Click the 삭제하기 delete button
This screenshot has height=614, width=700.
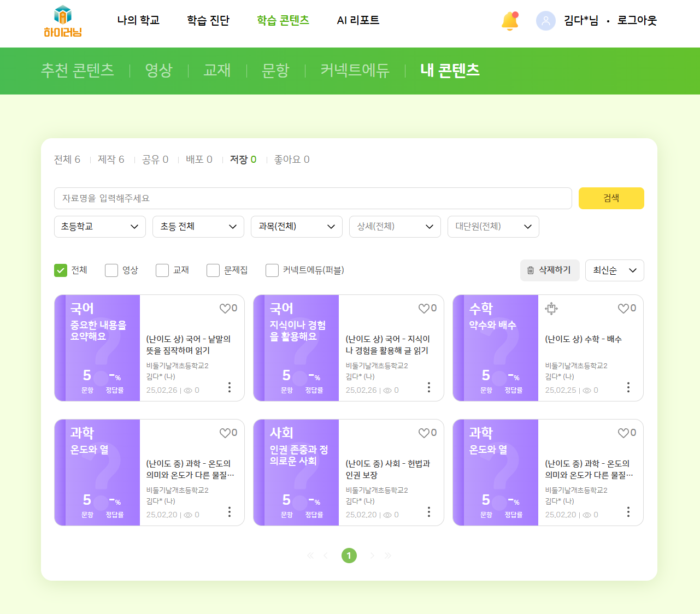tap(549, 270)
